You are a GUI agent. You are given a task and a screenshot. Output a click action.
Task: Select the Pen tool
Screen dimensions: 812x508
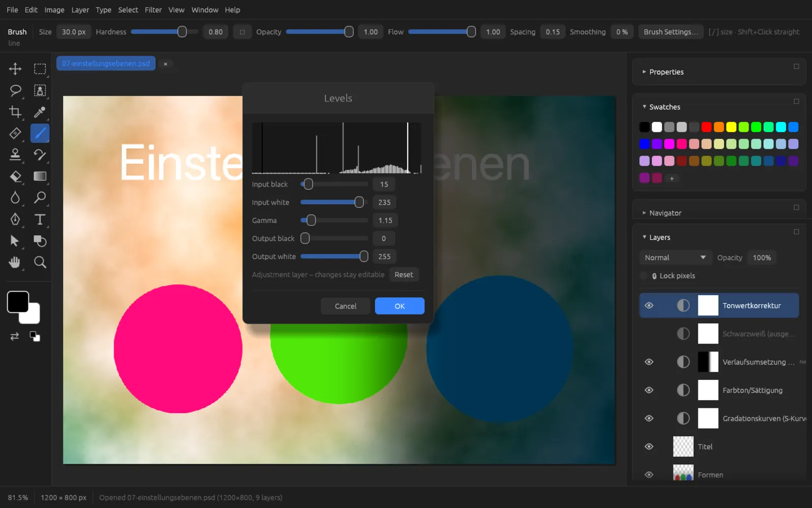(15, 219)
